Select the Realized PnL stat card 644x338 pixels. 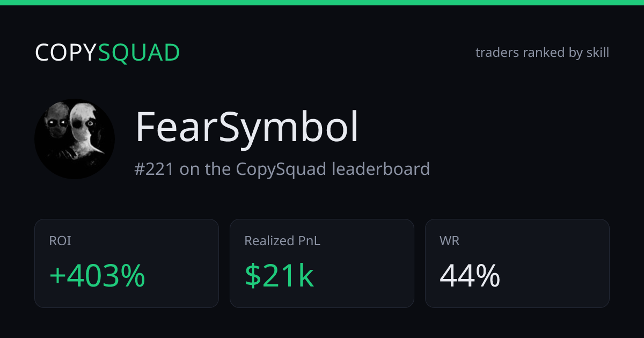(322, 263)
